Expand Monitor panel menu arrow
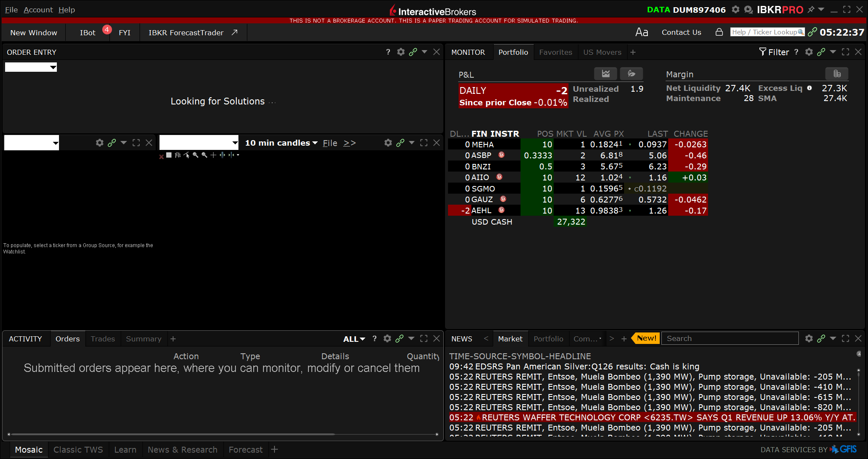 (833, 52)
